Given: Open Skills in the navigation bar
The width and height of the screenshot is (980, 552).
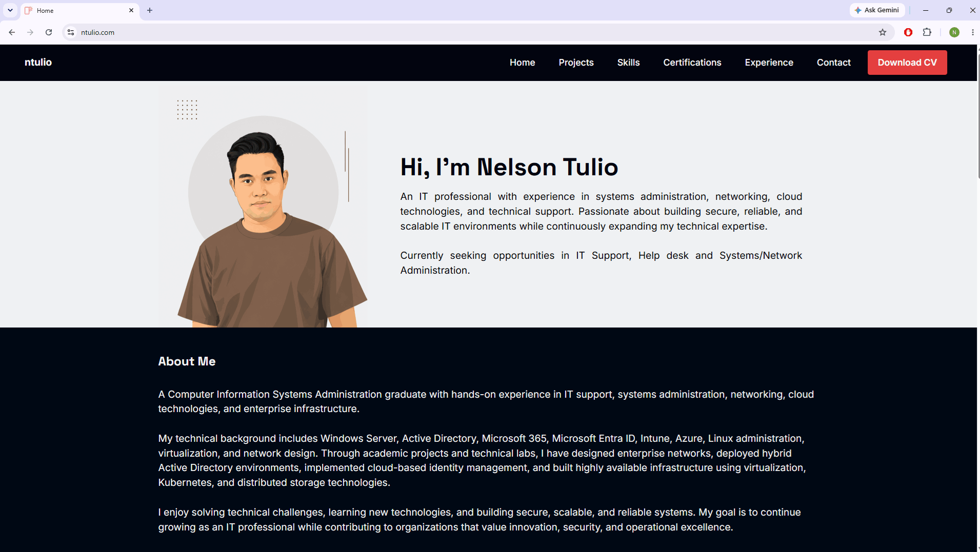Looking at the screenshot, I should pos(628,63).
